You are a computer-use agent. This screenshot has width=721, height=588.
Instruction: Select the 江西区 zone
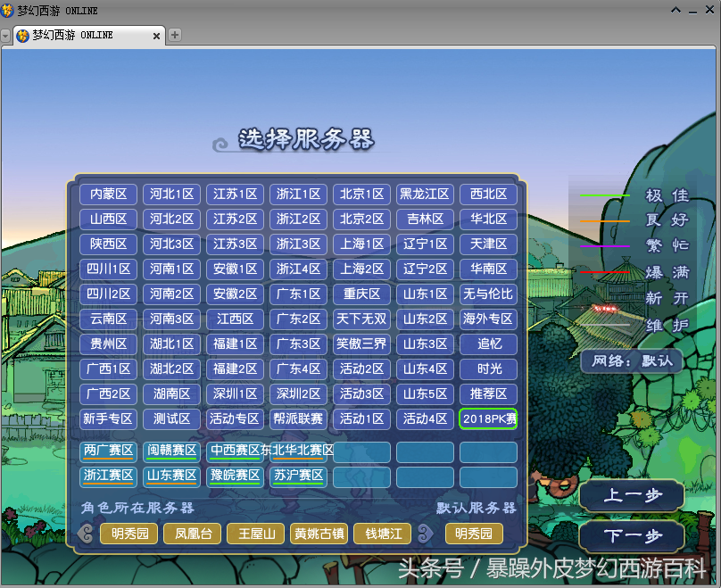click(235, 319)
